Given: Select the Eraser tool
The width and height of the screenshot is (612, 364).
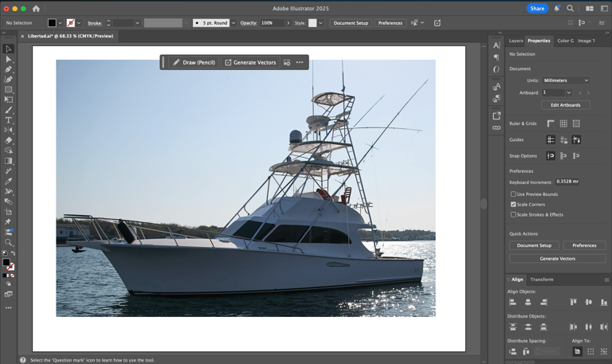Looking at the screenshot, I should 8,140.
